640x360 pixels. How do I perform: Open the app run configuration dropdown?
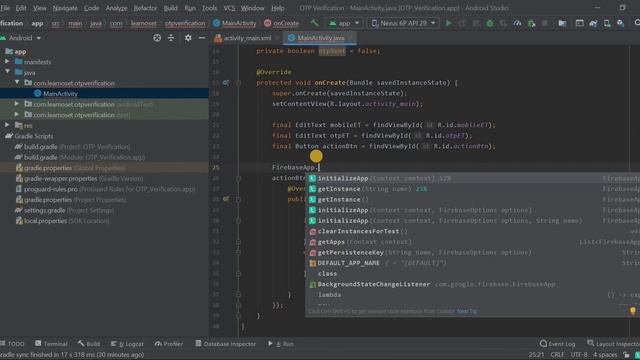click(x=344, y=23)
